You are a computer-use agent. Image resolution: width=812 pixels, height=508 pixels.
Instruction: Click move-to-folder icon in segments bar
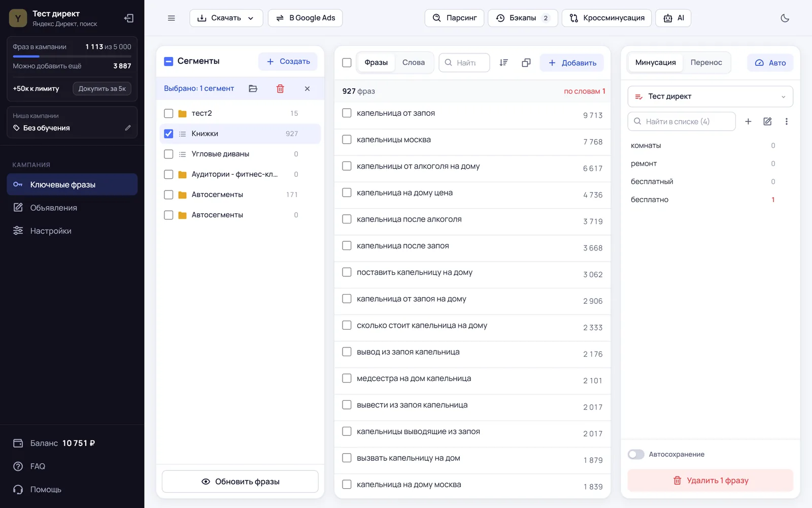coord(253,88)
